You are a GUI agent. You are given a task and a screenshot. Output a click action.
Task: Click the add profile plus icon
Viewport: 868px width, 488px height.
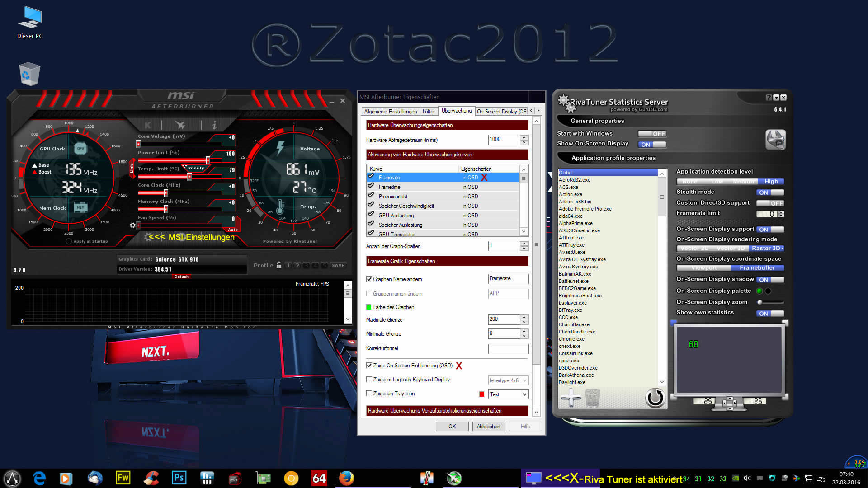pyautogui.click(x=571, y=398)
